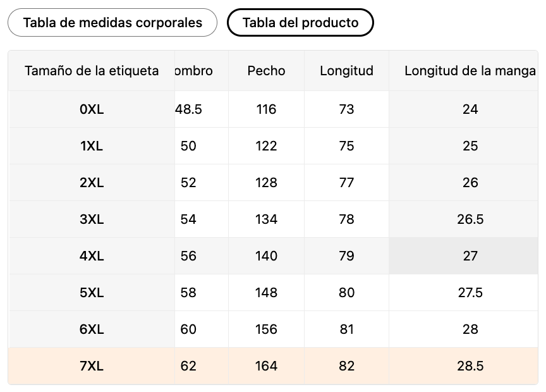Select the Tabla del producto tab
Viewport: 546px width, 392px height.
point(300,23)
